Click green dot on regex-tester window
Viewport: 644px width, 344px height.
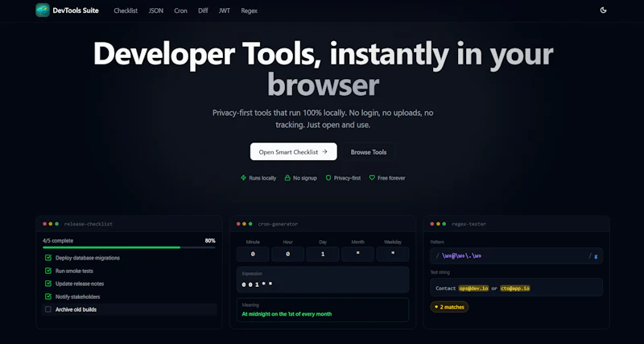[444, 224]
